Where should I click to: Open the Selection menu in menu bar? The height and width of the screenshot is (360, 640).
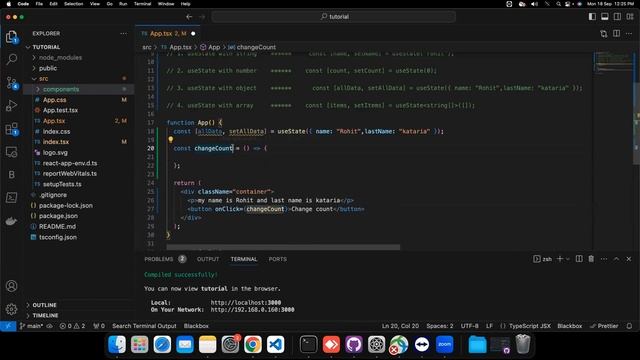click(73, 4)
